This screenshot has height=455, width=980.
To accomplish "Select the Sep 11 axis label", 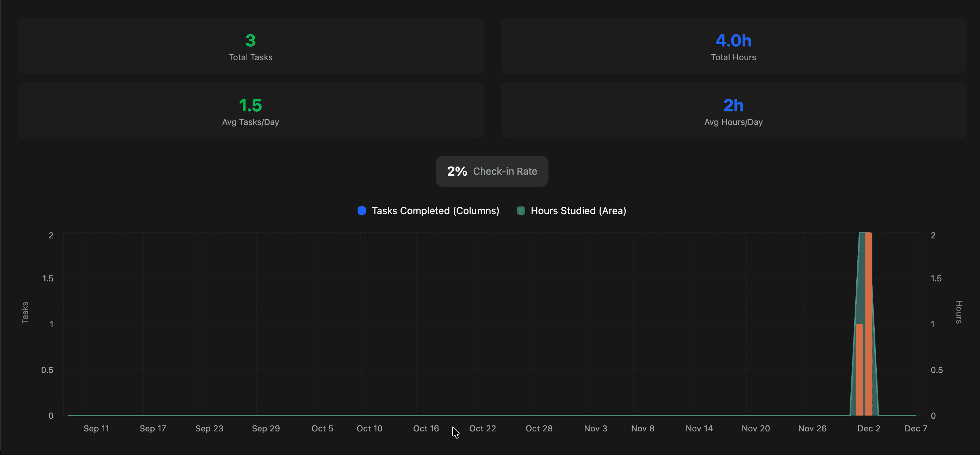I will [x=96, y=428].
